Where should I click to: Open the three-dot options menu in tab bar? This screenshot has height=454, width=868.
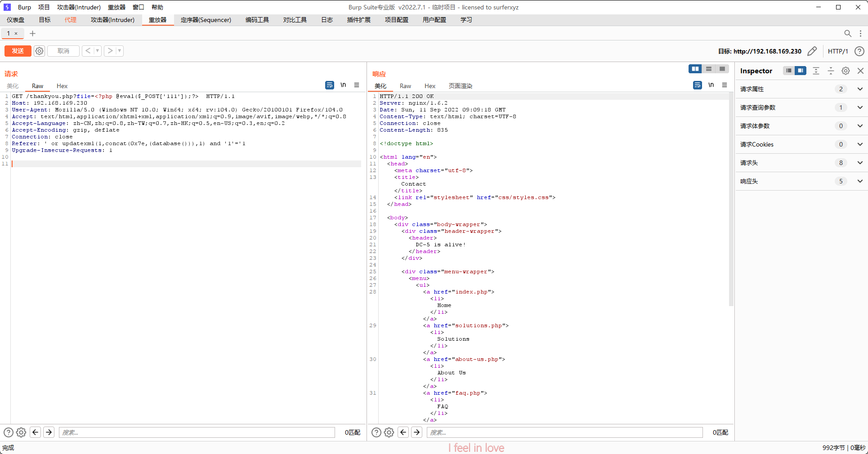point(860,33)
